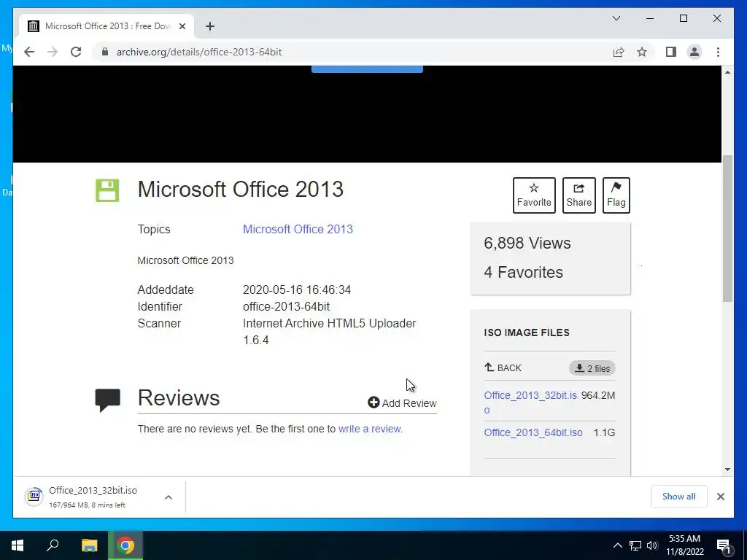Click the 4 Favorites text
747x560 pixels.
click(523, 273)
